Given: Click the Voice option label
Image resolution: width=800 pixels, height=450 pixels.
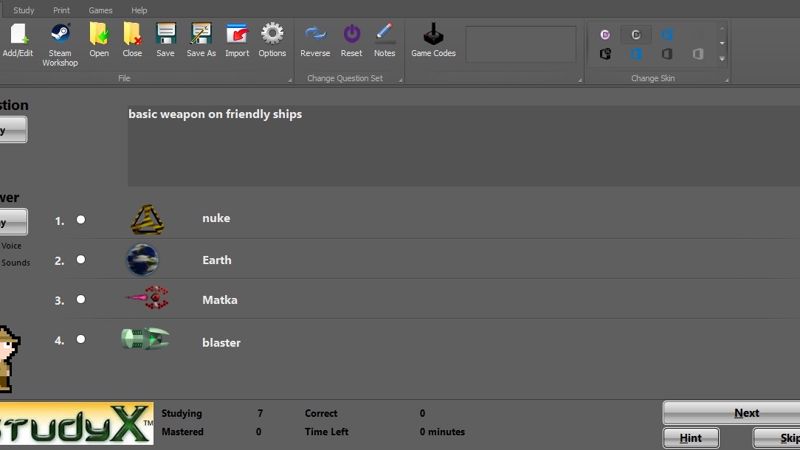Looking at the screenshot, I should pos(11,246).
